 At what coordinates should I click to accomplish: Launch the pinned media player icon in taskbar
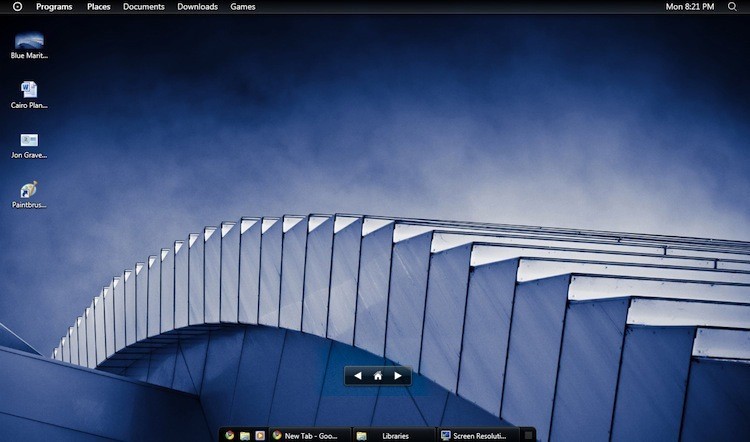pos(259,436)
